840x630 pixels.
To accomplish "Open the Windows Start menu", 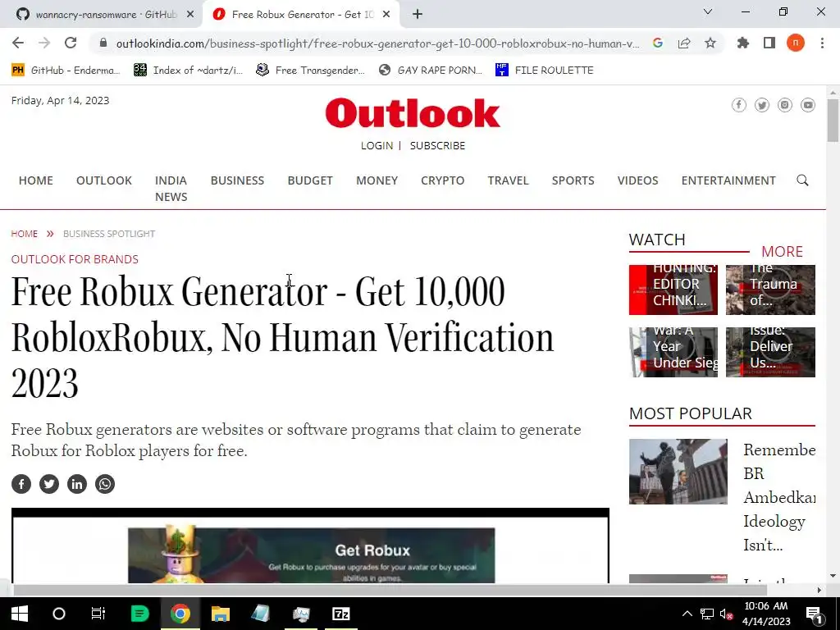I will 20,614.
